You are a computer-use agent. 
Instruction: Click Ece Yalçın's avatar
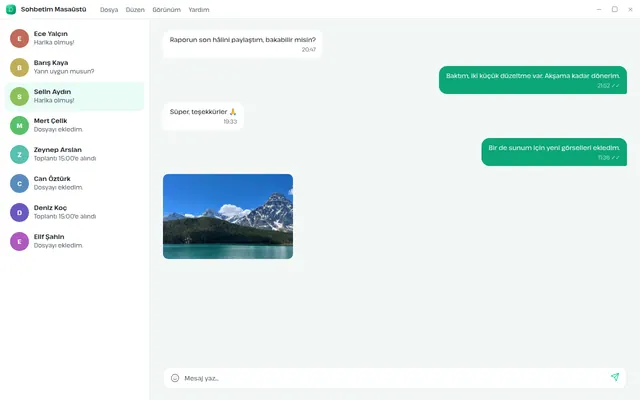click(x=19, y=38)
